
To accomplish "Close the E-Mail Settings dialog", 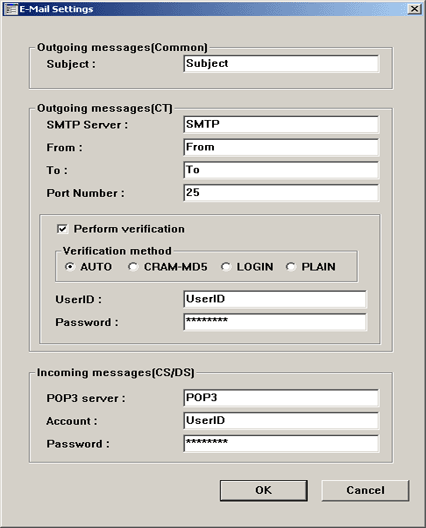I will [x=414, y=9].
